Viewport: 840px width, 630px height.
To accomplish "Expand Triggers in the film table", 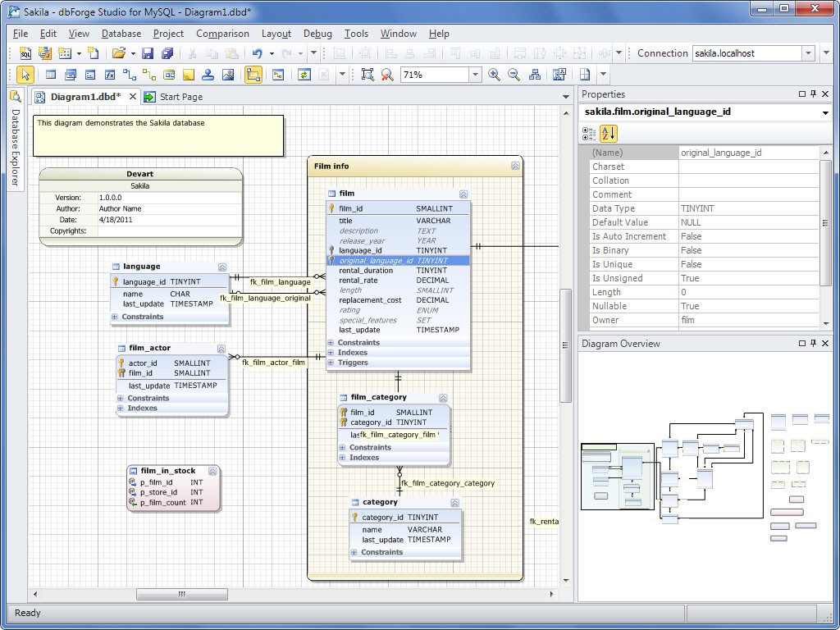I will point(331,363).
